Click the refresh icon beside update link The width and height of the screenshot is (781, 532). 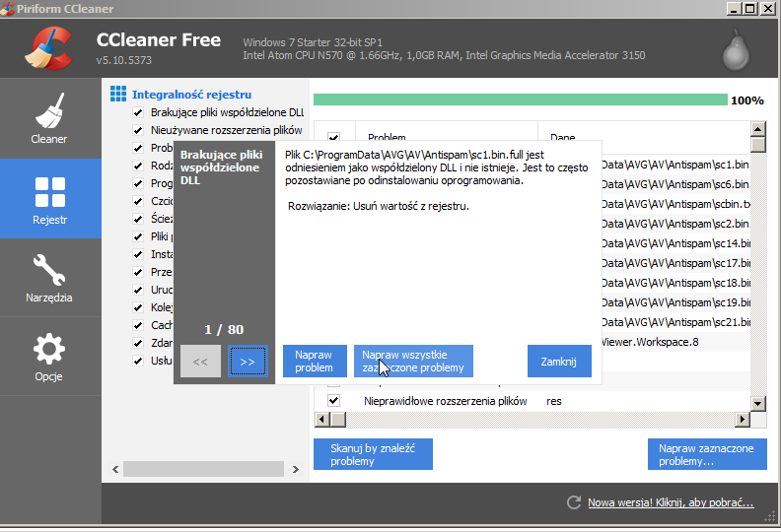(x=574, y=502)
